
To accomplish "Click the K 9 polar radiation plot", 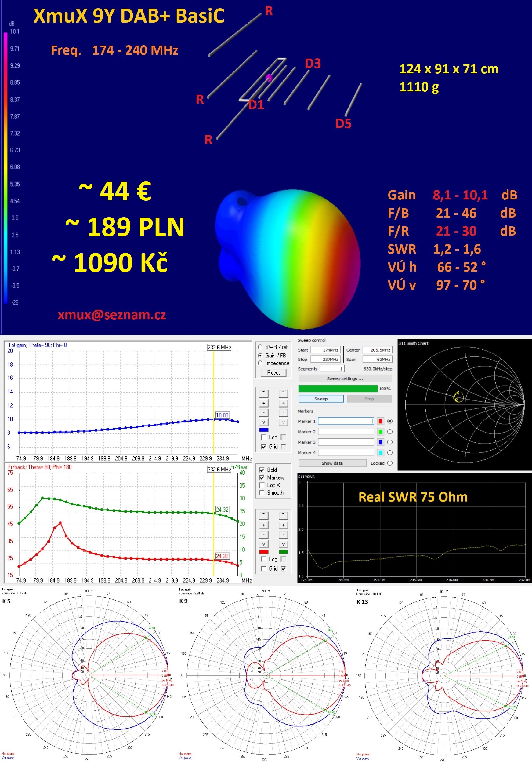I will [x=266, y=675].
